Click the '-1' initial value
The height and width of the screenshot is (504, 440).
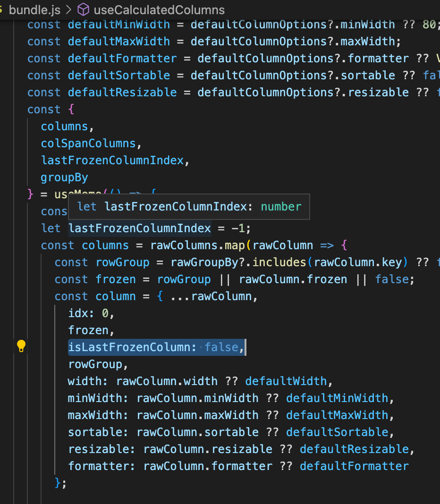point(238,228)
